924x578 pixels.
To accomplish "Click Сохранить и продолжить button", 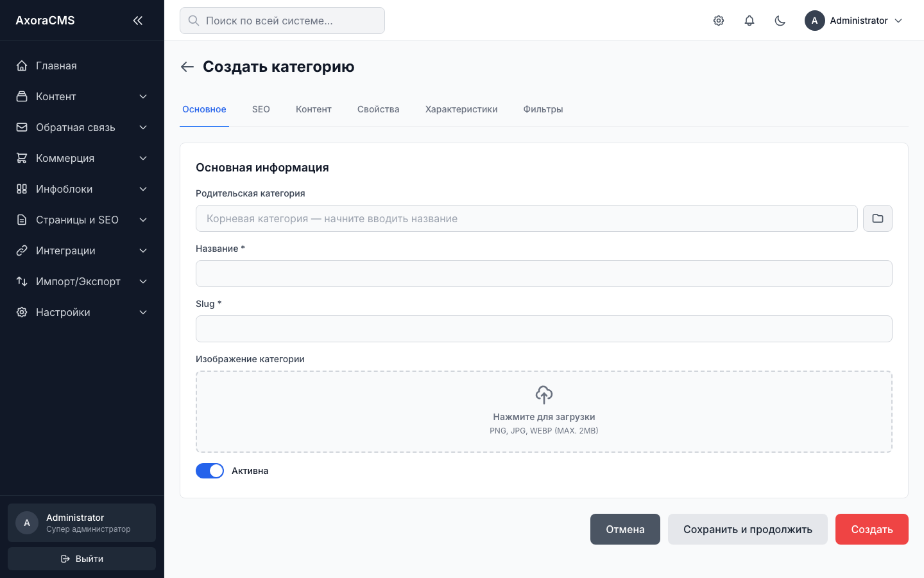I will coord(748,529).
